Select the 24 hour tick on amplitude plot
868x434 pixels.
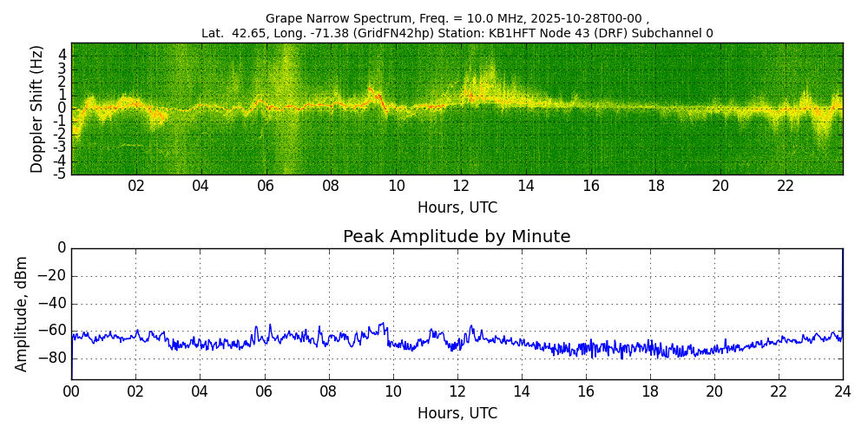click(x=842, y=391)
